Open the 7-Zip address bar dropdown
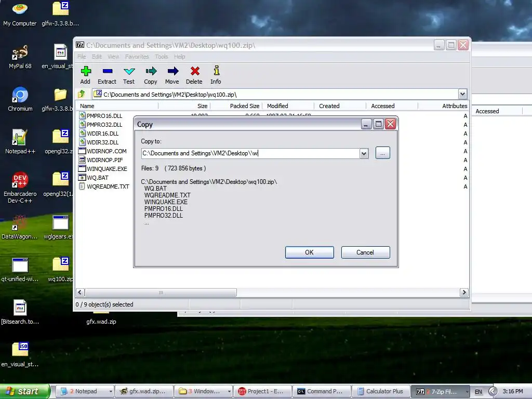Screen dimensions: 532x399 point(462,94)
